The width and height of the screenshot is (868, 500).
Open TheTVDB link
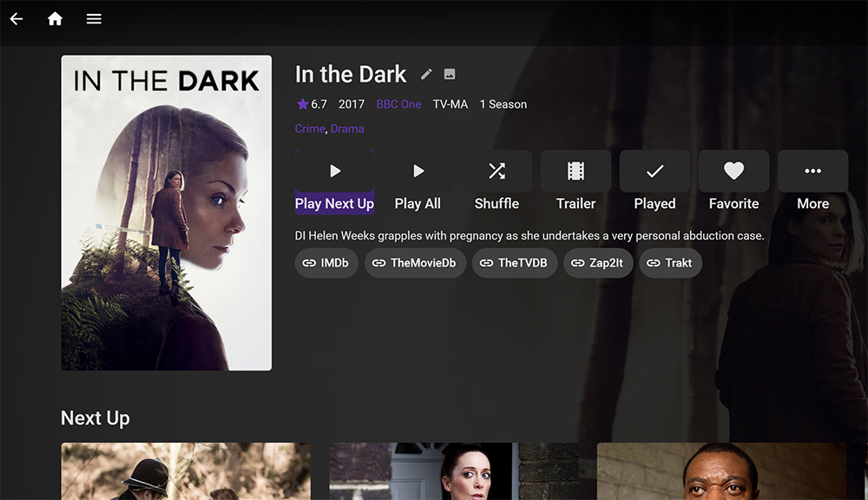coord(515,263)
